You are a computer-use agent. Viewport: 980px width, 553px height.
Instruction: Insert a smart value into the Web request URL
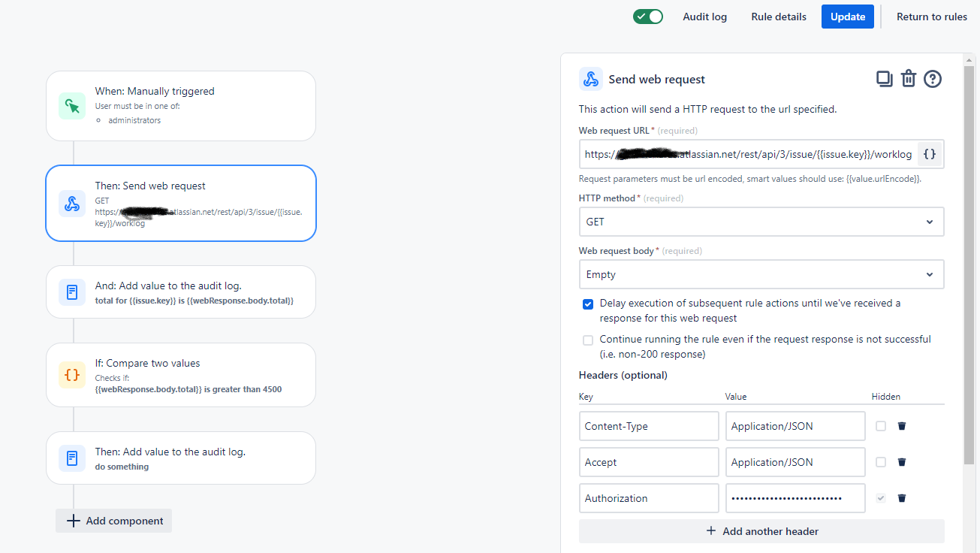[930, 154]
